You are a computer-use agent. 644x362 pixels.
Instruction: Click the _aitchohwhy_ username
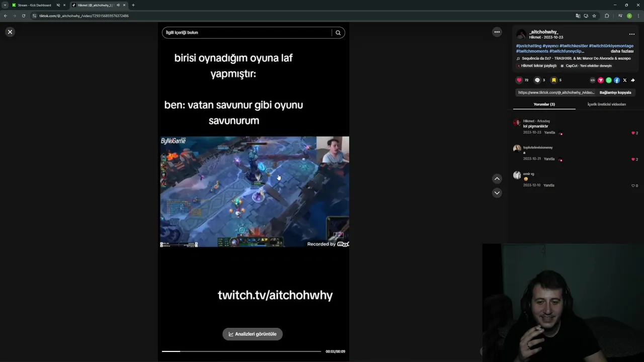543,32
